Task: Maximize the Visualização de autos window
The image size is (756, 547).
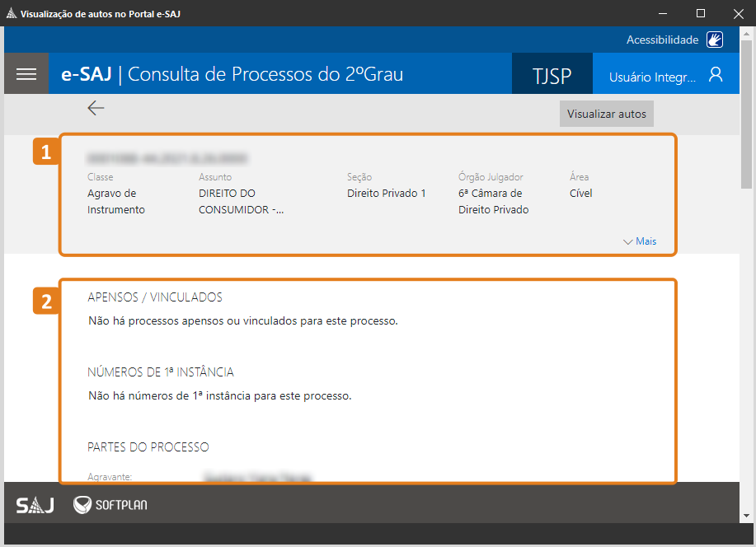Action: click(x=701, y=13)
